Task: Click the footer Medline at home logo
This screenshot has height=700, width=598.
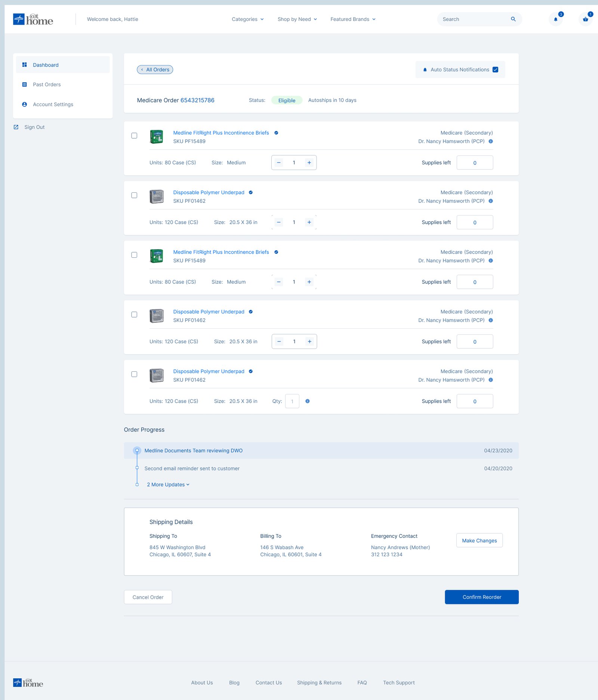Action: tap(28, 683)
